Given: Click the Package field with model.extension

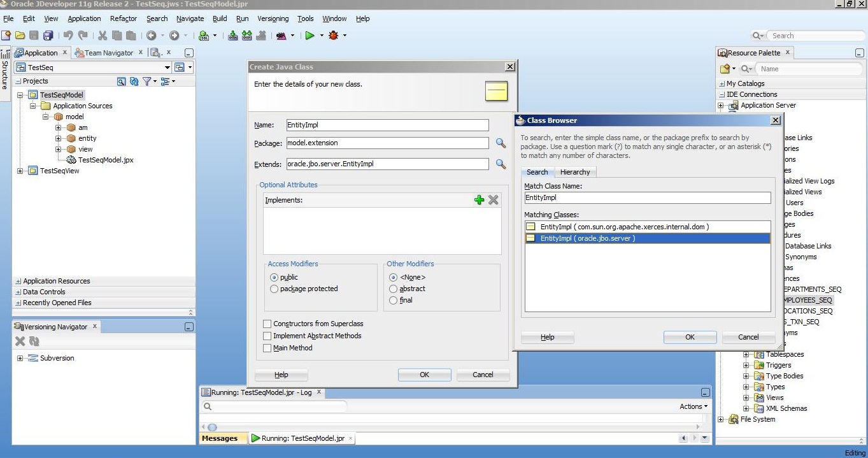Looking at the screenshot, I should (x=387, y=143).
